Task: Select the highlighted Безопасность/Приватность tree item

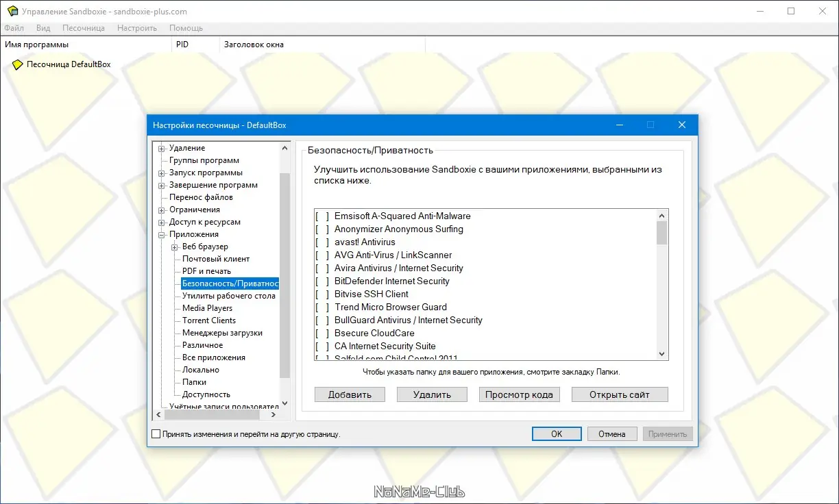Action: point(230,283)
